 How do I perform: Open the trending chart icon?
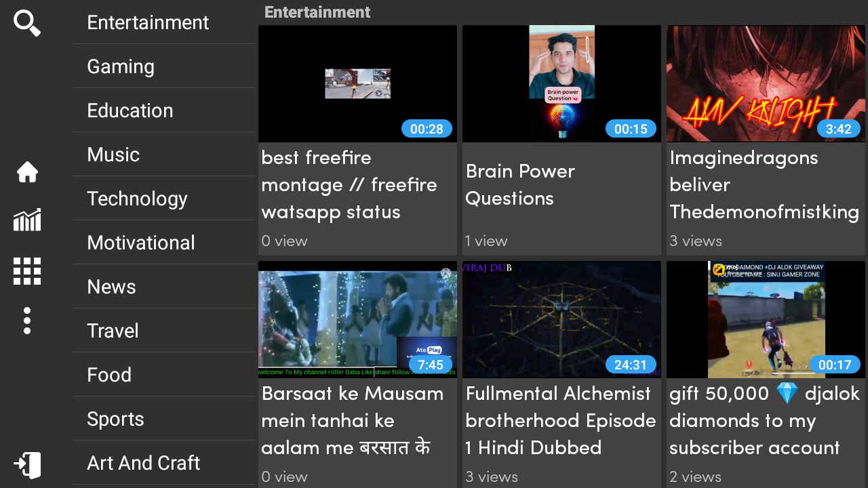[27, 220]
